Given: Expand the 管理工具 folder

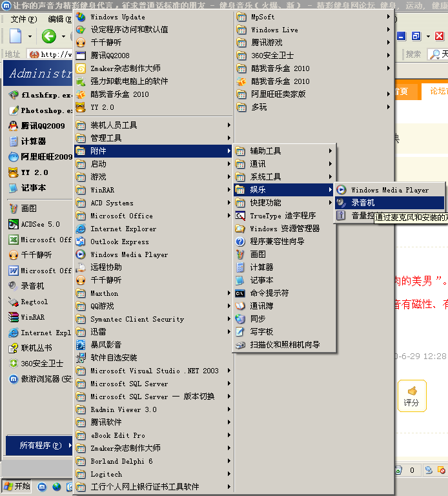Looking at the screenshot, I should pos(154,138).
